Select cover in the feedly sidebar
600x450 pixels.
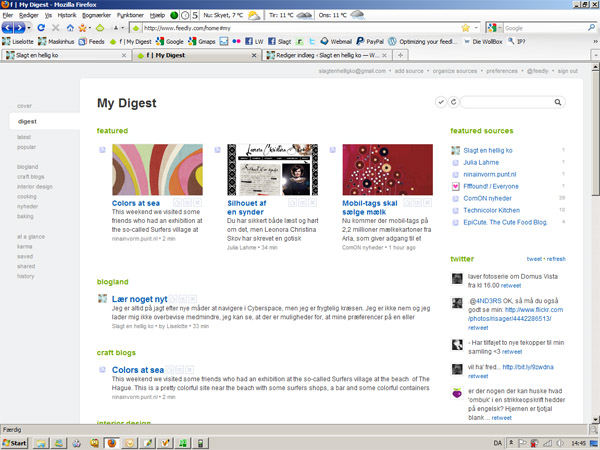(x=24, y=106)
